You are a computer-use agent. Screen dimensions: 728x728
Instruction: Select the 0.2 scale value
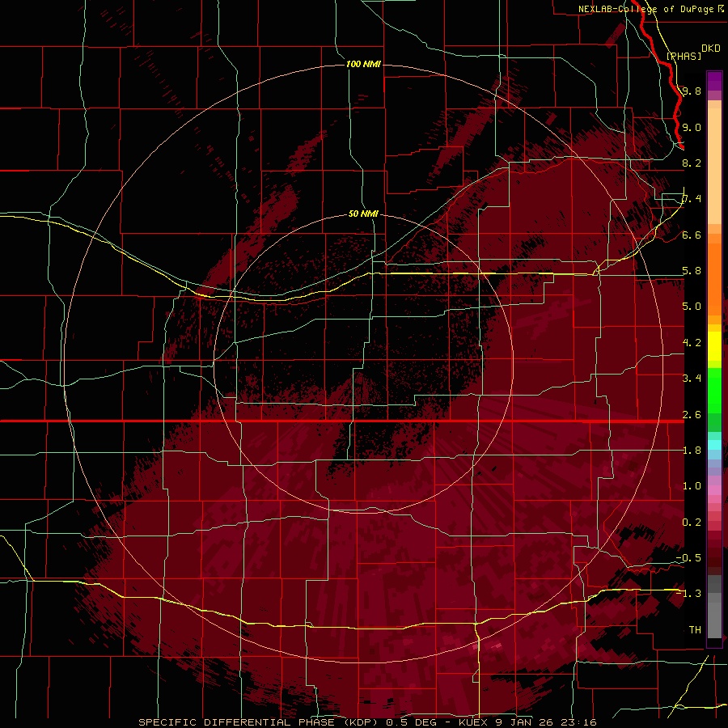click(x=692, y=523)
